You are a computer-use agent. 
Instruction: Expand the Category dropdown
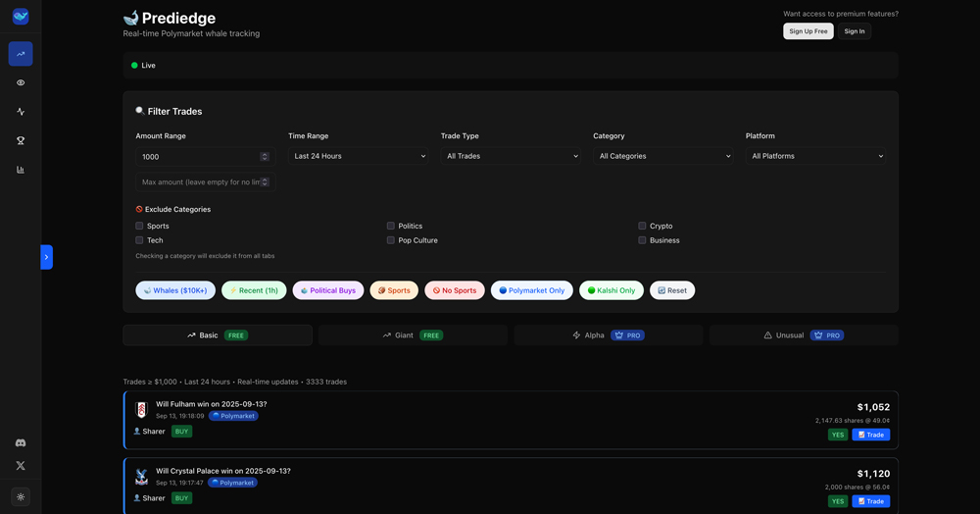[663, 156]
